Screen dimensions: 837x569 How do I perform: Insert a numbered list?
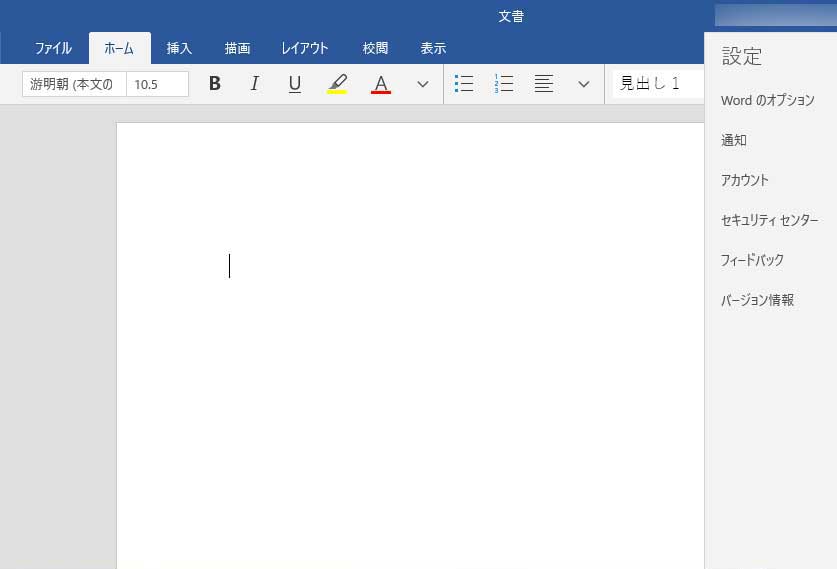click(x=504, y=84)
